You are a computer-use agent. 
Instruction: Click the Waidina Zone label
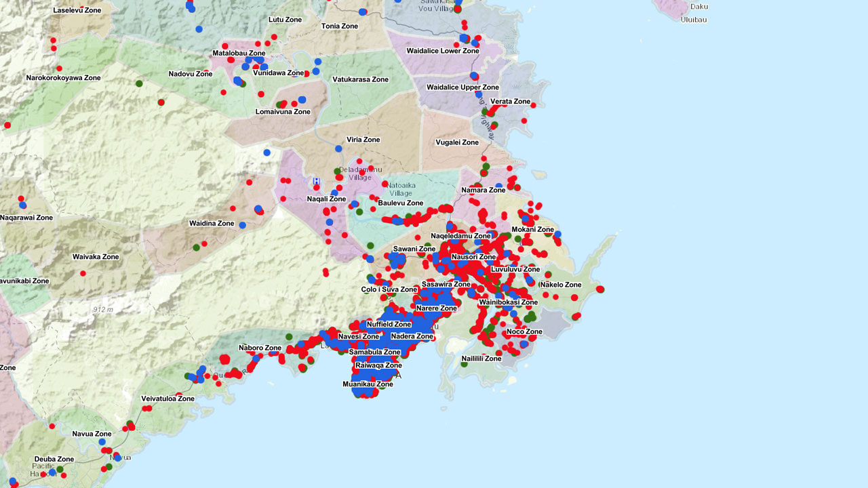212,224
